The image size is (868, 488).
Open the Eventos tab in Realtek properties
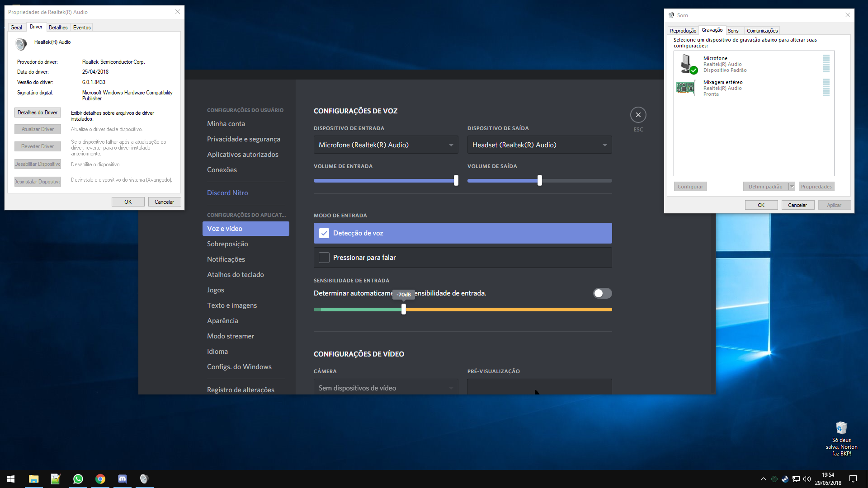pyautogui.click(x=82, y=28)
